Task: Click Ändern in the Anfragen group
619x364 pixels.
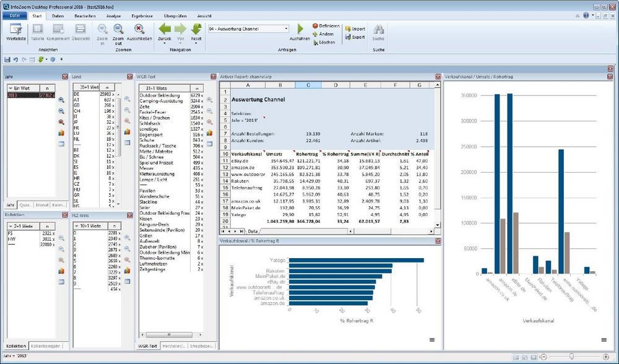Action: pyautogui.click(x=323, y=34)
